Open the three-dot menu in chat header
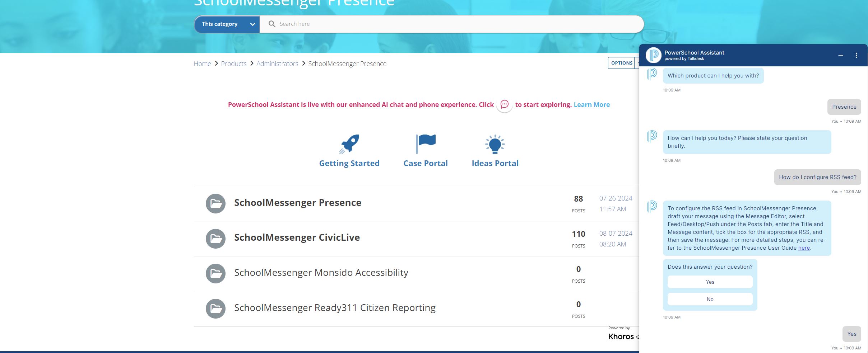The height and width of the screenshot is (353, 868). pyautogui.click(x=857, y=55)
